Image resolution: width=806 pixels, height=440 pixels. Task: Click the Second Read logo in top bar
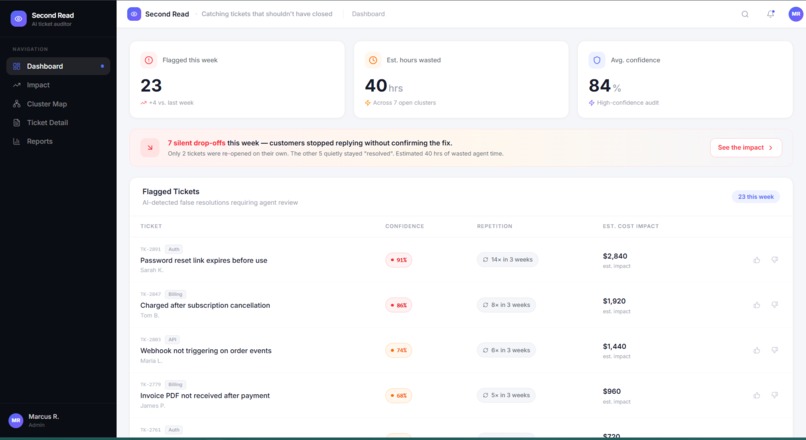pyautogui.click(x=134, y=14)
